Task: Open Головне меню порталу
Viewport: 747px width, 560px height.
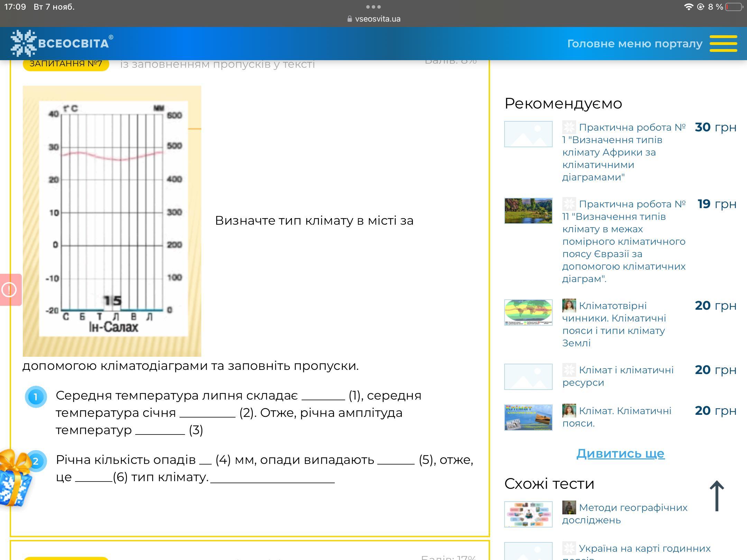Action: coord(635,44)
